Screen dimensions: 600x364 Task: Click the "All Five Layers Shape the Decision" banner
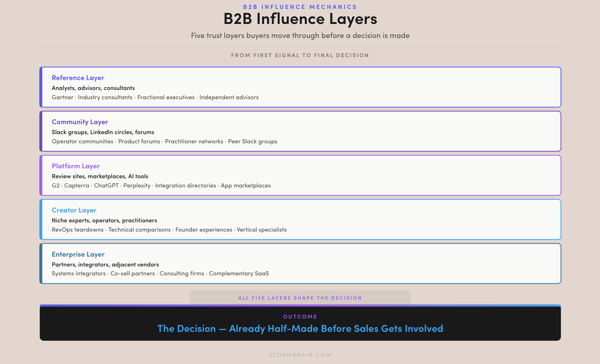(x=300, y=298)
